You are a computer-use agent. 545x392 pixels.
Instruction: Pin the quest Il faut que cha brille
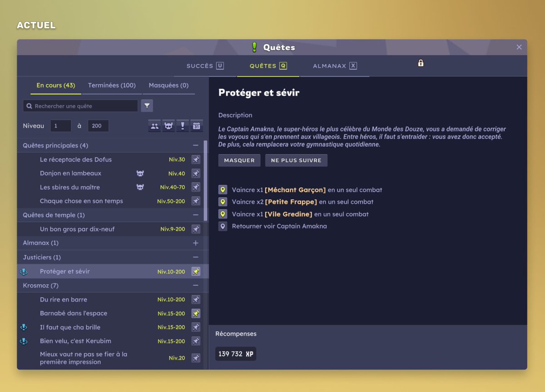196,327
